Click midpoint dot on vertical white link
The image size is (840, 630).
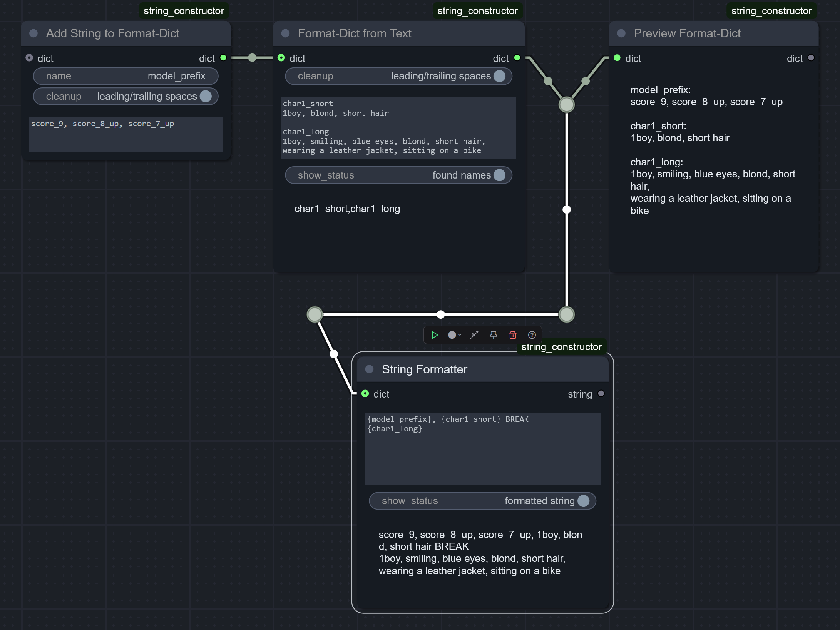click(x=567, y=210)
